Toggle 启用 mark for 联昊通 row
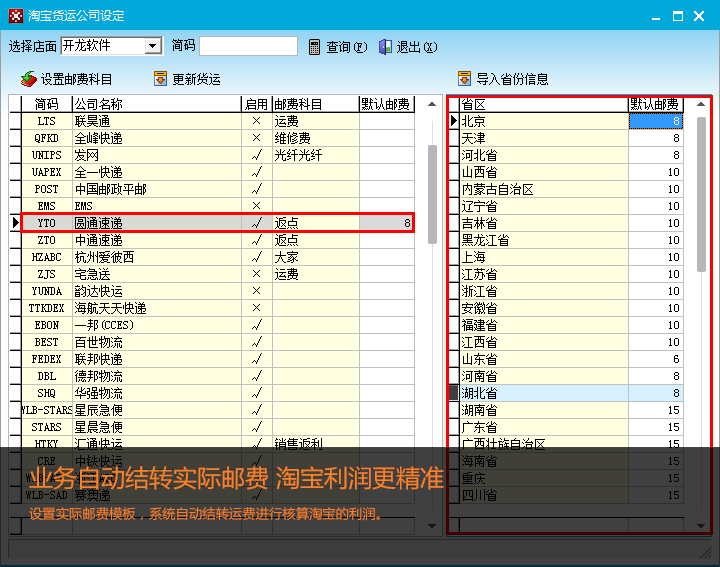Image resolution: width=720 pixels, height=567 pixels. click(257, 121)
